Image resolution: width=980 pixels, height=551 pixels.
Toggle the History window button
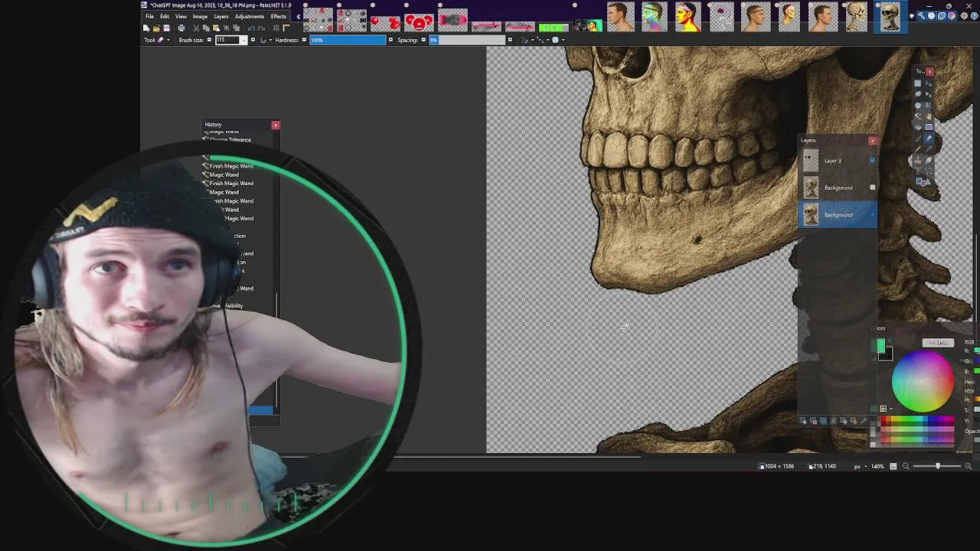(x=931, y=15)
